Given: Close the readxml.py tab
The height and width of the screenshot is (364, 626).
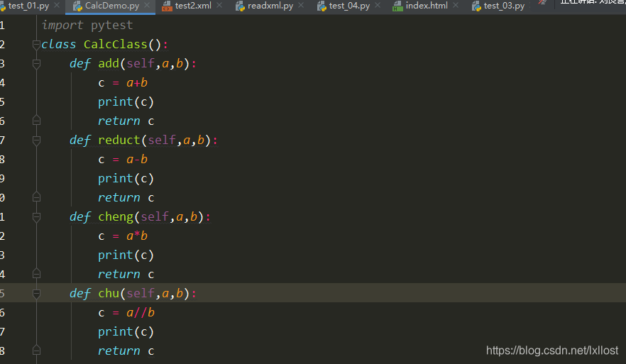Looking at the screenshot, I should pyautogui.click(x=301, y=5).
